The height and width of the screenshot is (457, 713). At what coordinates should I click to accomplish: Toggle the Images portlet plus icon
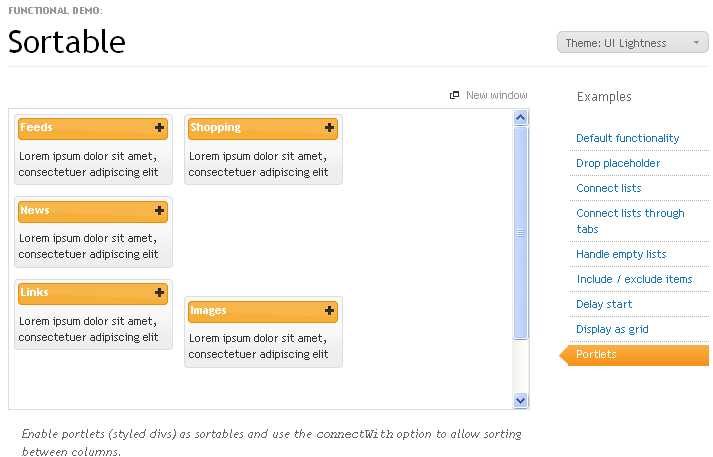click(x=329, y=311)
